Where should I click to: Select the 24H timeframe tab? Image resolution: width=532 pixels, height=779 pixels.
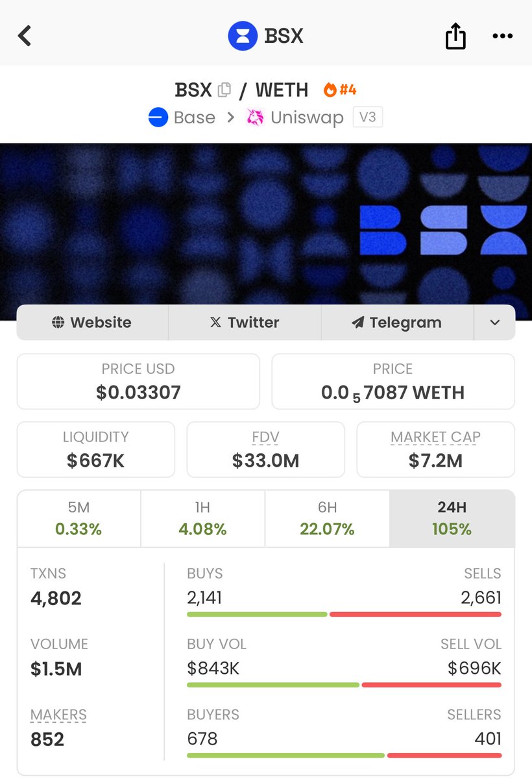pyautogui.click(x=452, y=519)
